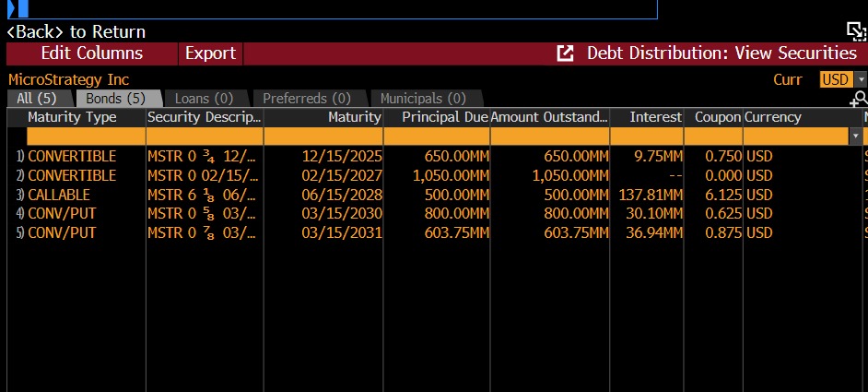Click interest value 30.10MM
The height and width of the screenshot is (392, 868).
(x=654, y=213)
